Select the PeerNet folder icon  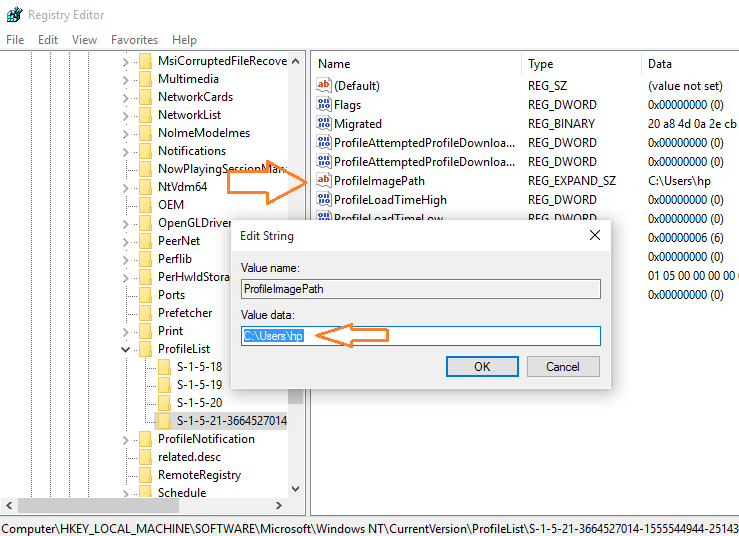pos(146,240)
